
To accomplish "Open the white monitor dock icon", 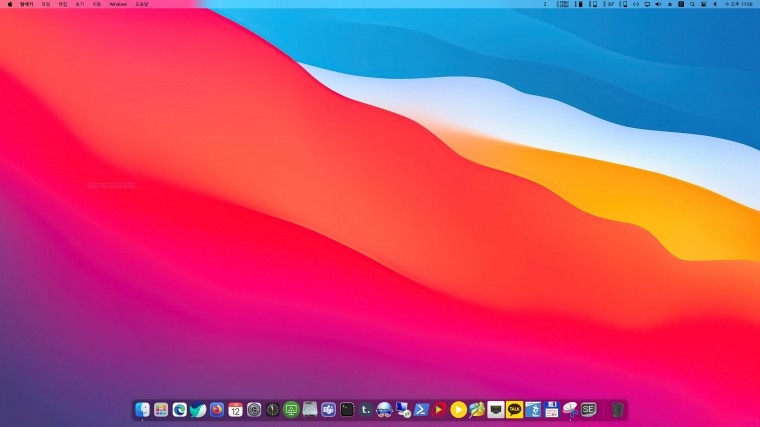I will [x=495, y=410].
